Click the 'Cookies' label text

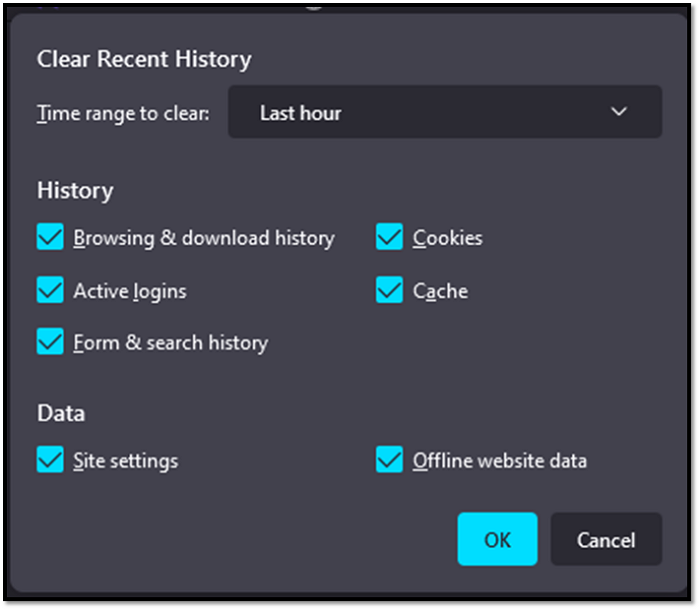point(448,239)
